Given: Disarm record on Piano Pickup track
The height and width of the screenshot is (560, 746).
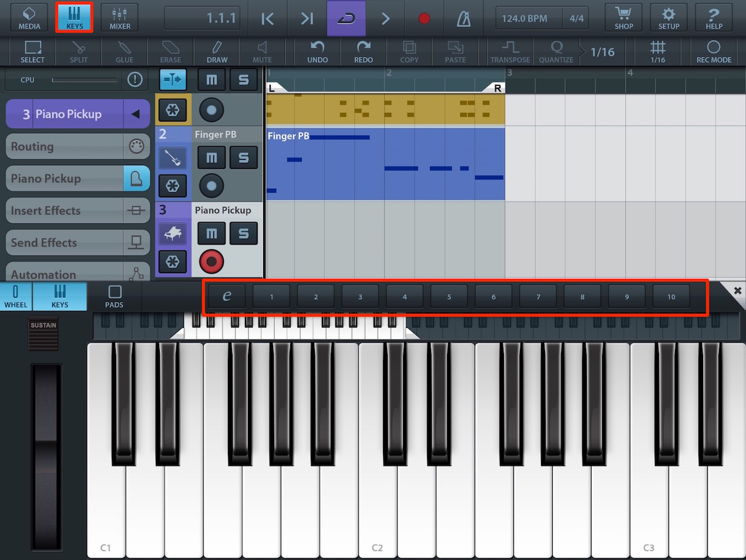Looking at the screenshot, I should coord(211,261).
